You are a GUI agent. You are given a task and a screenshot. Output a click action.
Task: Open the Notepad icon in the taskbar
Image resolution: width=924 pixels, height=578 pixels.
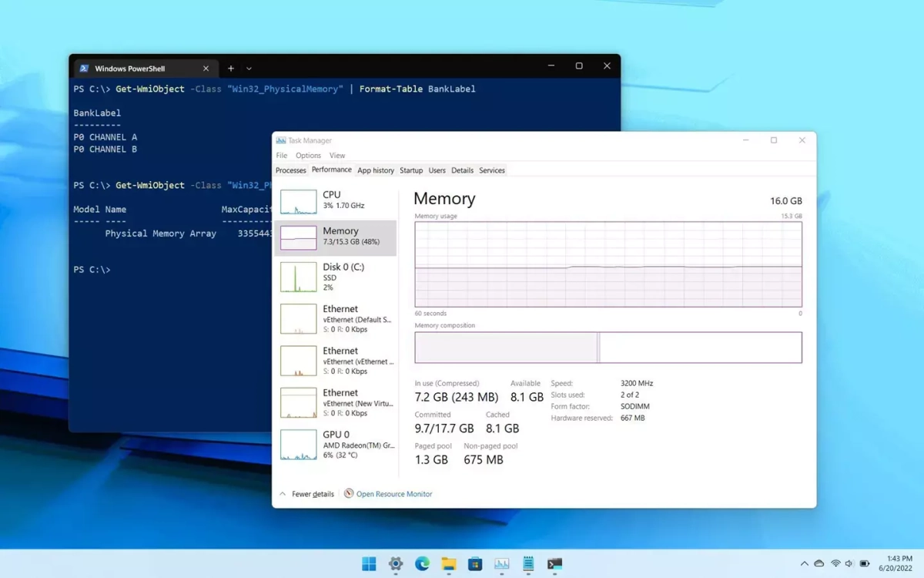click(x=528, y=563)
